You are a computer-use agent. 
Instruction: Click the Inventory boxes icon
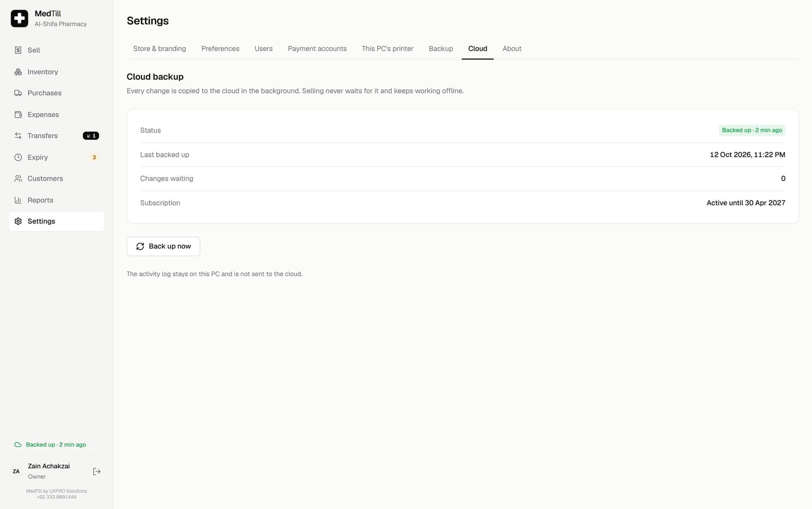[x=18, y=72]
